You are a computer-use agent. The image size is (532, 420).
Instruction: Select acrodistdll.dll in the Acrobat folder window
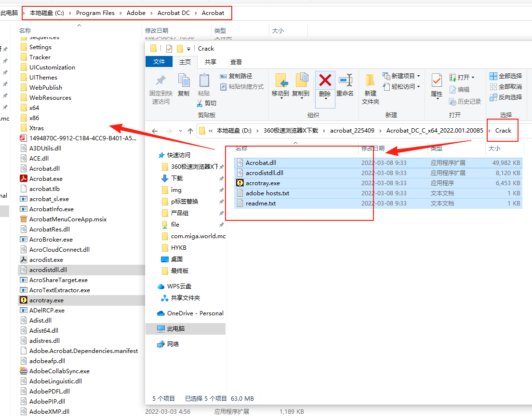(x=81, y=270)
